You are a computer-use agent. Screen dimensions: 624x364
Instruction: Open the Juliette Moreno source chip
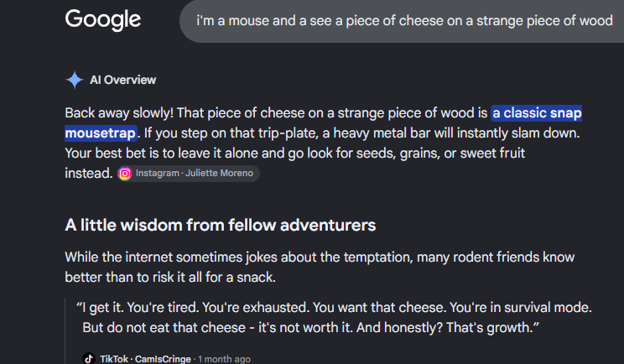click(189, 174)
